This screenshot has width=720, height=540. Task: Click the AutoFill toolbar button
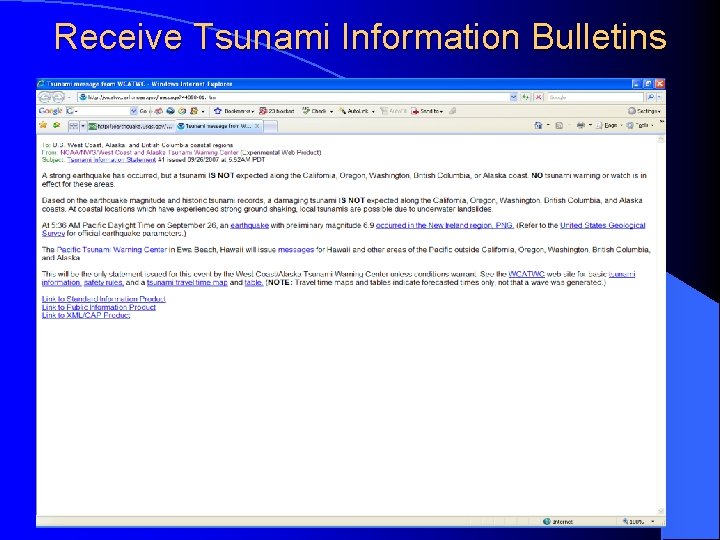[x=393, y=111]
